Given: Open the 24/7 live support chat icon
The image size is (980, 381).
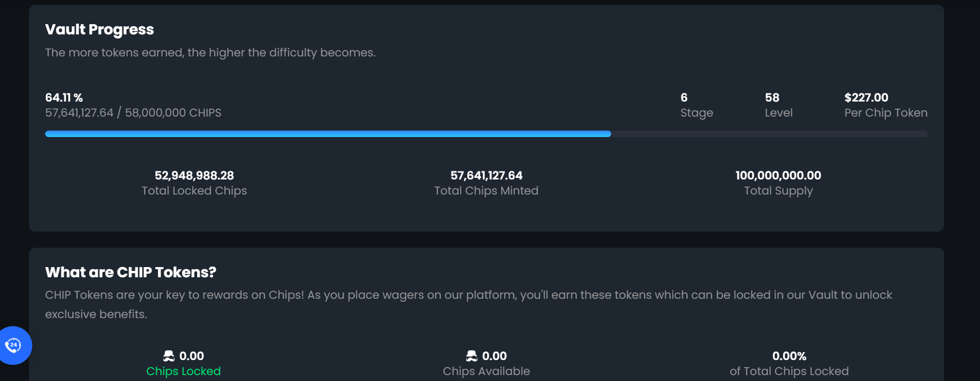Looking at the screenshot, I should 13,345.
